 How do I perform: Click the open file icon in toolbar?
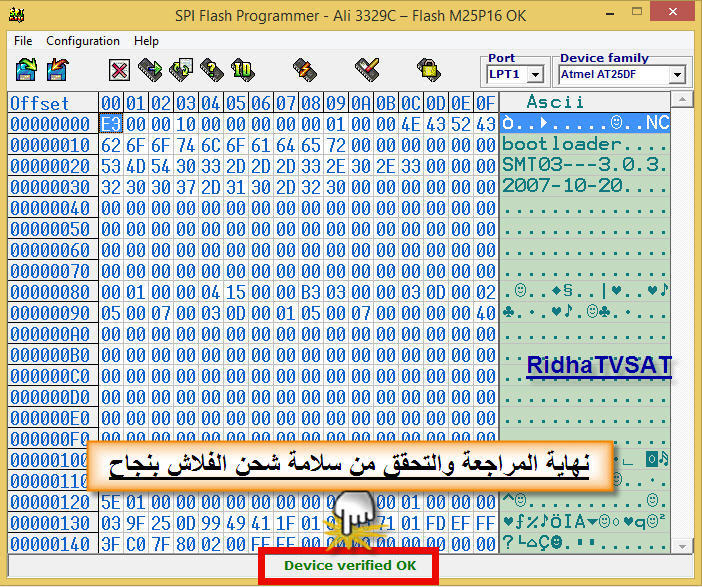[26, 69]
